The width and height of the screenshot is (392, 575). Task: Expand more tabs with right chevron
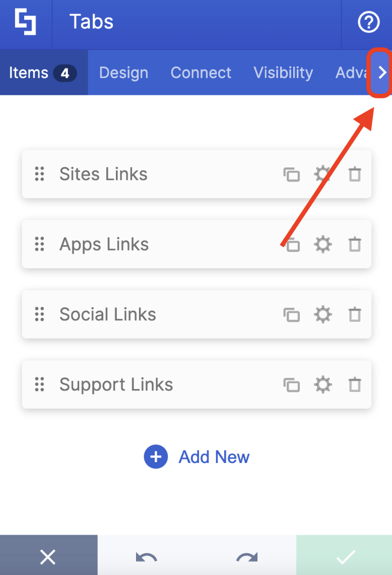[382, 72]
